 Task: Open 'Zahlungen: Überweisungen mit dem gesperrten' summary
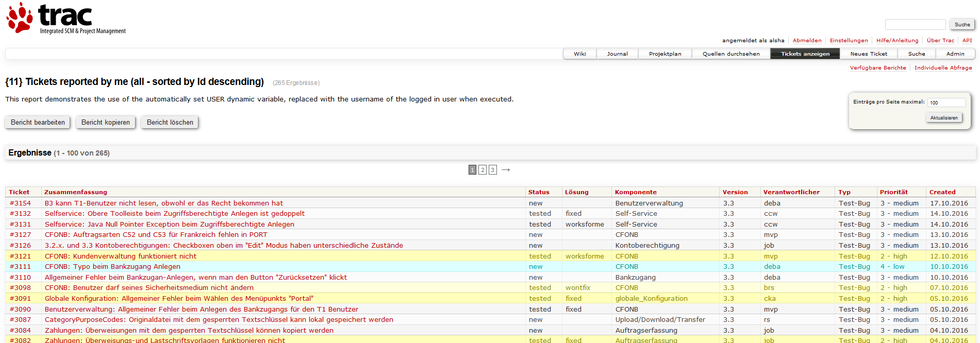click(189, 331)
